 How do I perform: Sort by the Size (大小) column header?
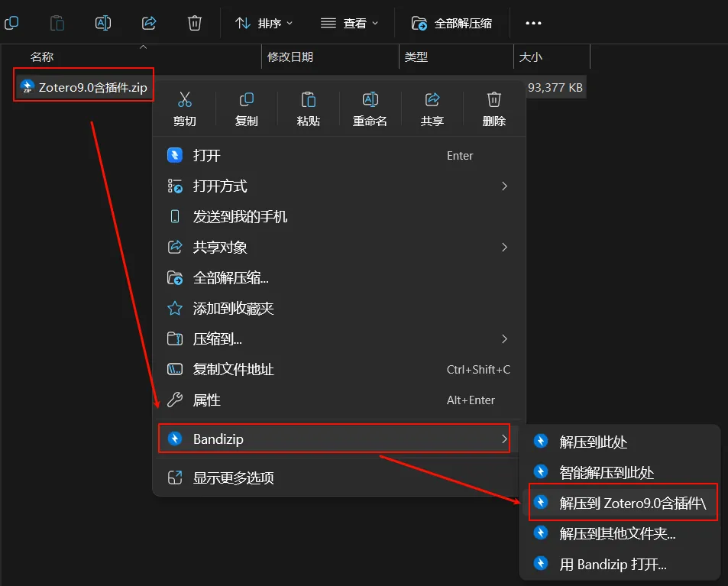[x=531, y=57]
